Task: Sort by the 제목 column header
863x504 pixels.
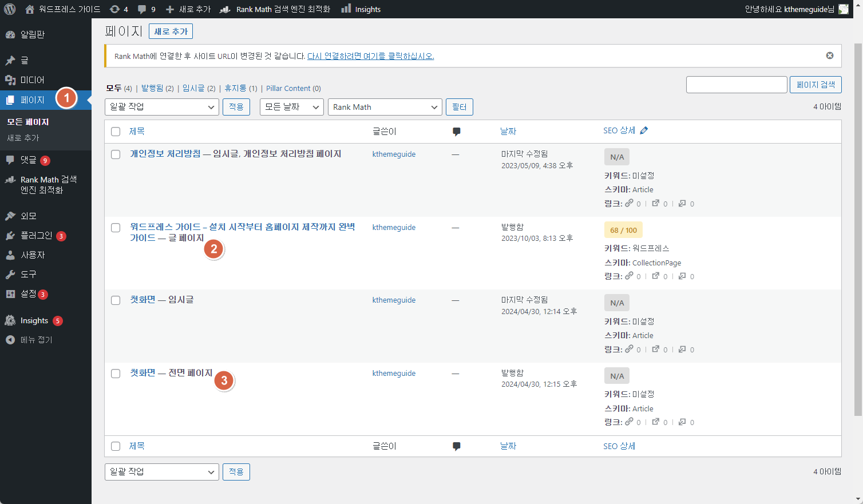Action: pyautogui.click(x=137, y=132)
